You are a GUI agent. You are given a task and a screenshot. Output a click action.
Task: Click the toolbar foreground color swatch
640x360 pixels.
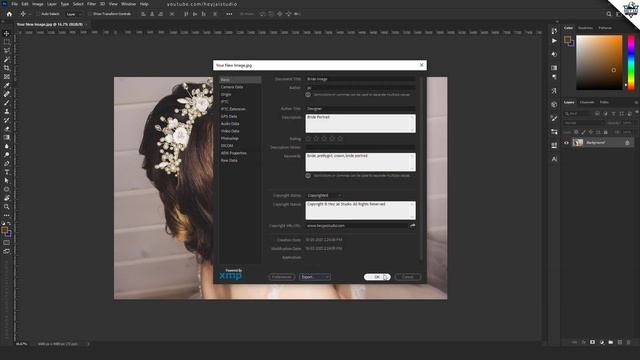click(x=4, y=230)
